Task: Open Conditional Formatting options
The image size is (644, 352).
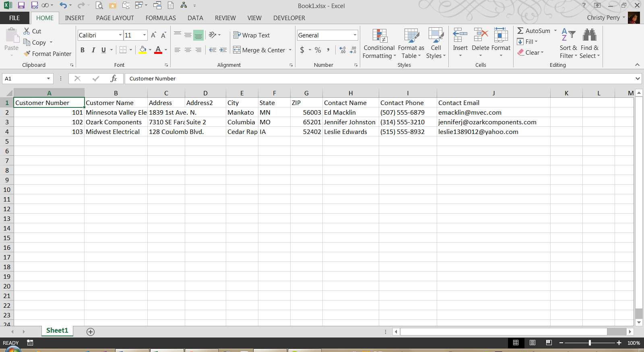Action: (x=379, y=44)
